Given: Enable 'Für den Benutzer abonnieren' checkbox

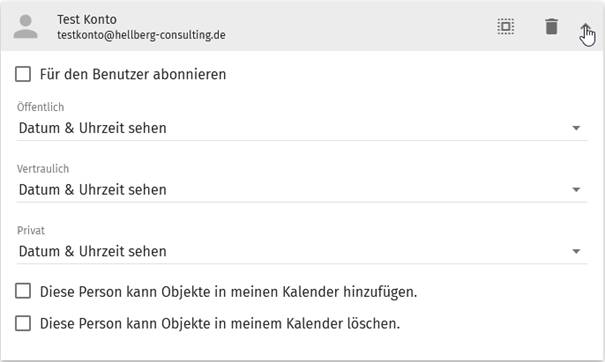Looking at the screenshot, I should tap(23, 74).
